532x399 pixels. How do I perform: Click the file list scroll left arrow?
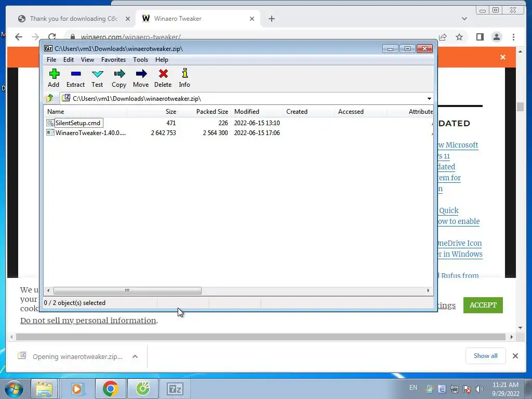pos(48,290)
